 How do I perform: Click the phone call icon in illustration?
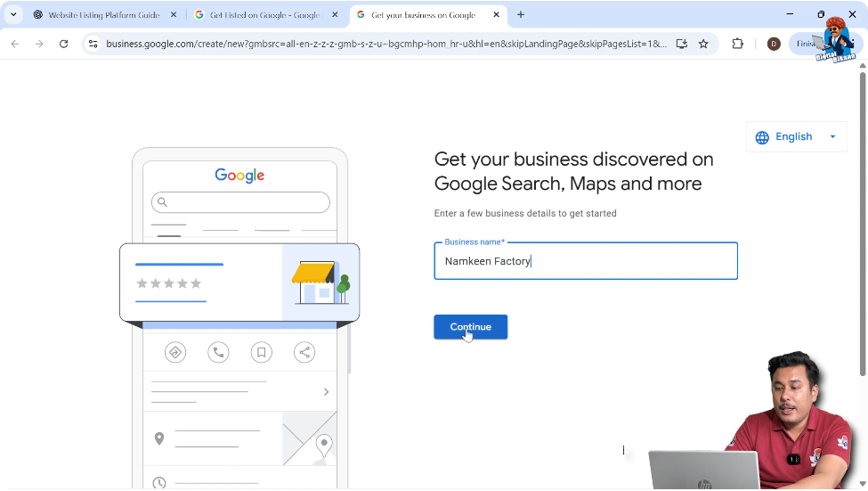click(x=219, y=353)
